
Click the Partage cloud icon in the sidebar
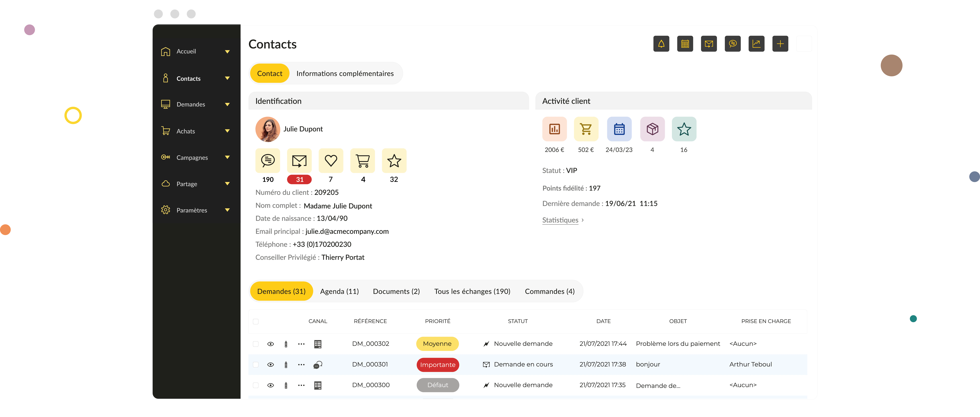point(165,184)
